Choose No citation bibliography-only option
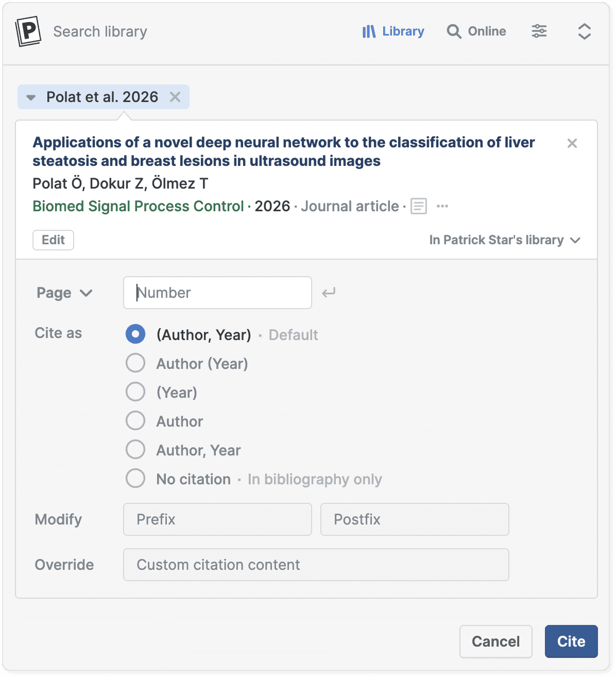 click(x=135, y=479)
